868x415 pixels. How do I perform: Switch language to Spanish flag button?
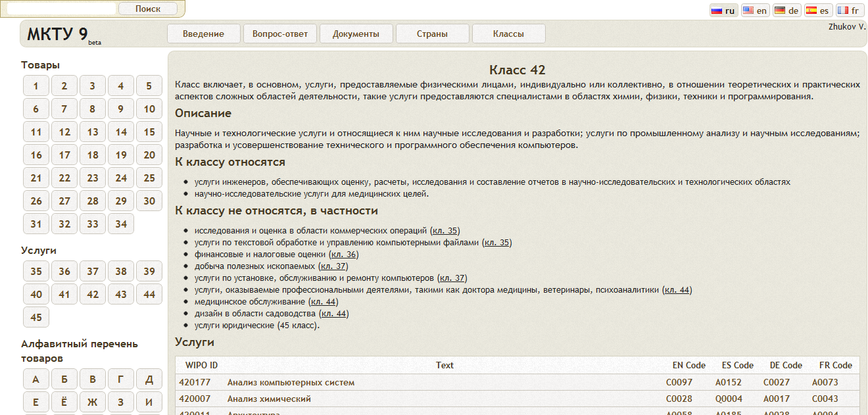click(817, 11)
